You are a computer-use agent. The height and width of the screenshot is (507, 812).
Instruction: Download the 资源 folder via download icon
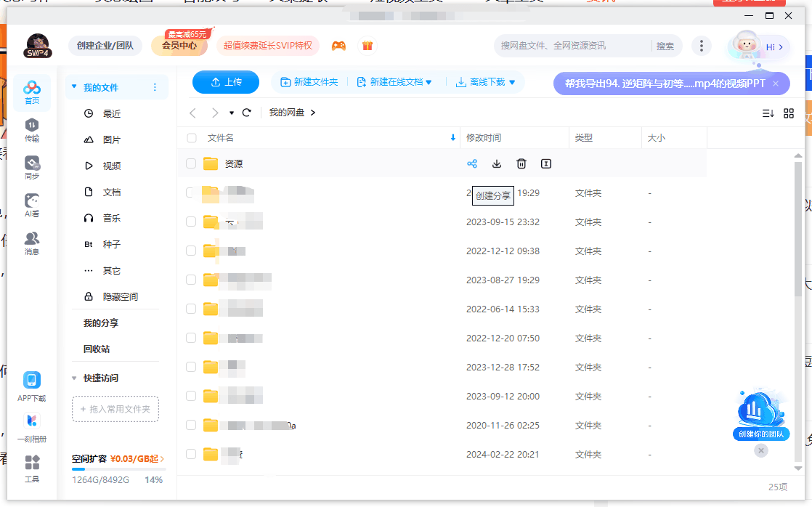(497, 163)
